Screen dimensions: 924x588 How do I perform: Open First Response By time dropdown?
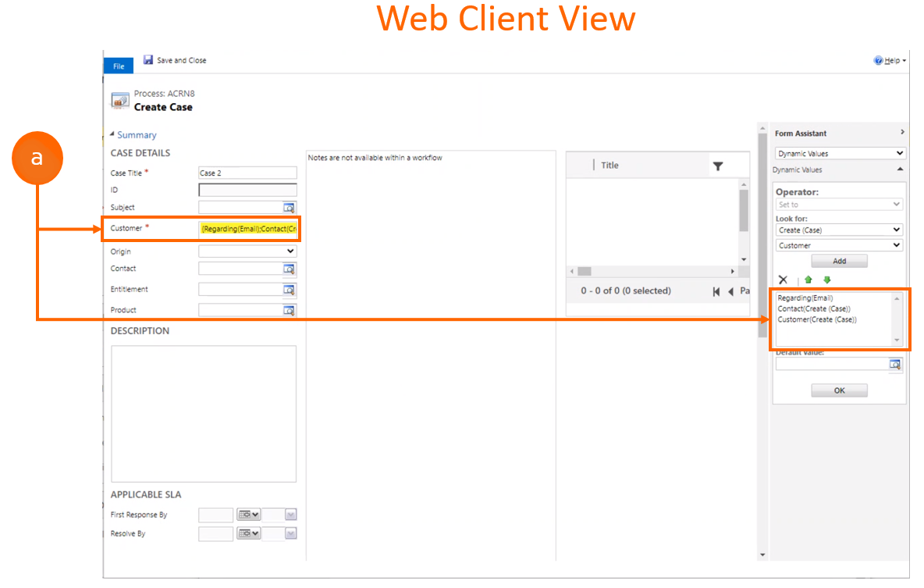pos(290,515)
